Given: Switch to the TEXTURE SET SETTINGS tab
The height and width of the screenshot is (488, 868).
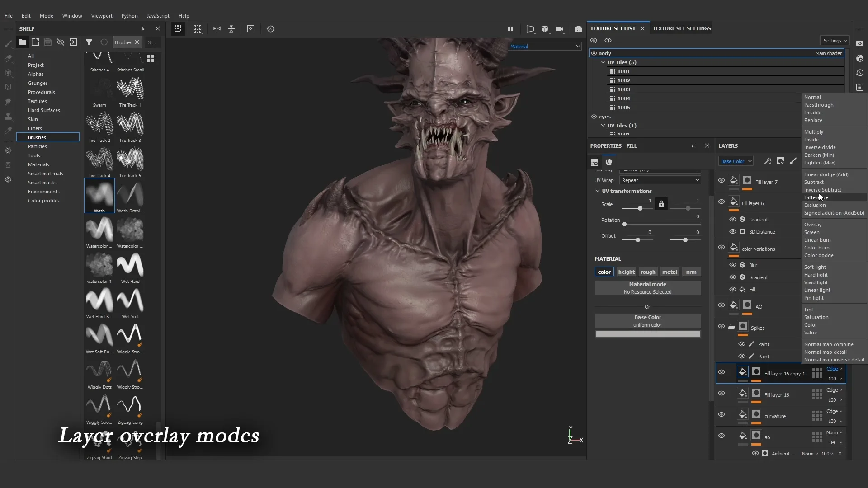Looking at the screenshot, I should click(x=681, y=28).
